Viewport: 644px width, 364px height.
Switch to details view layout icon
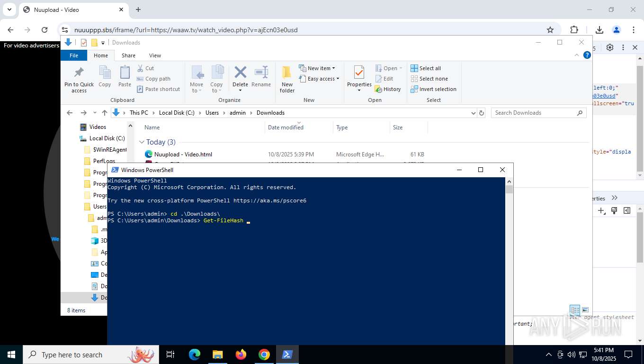[x=575, y=310]
